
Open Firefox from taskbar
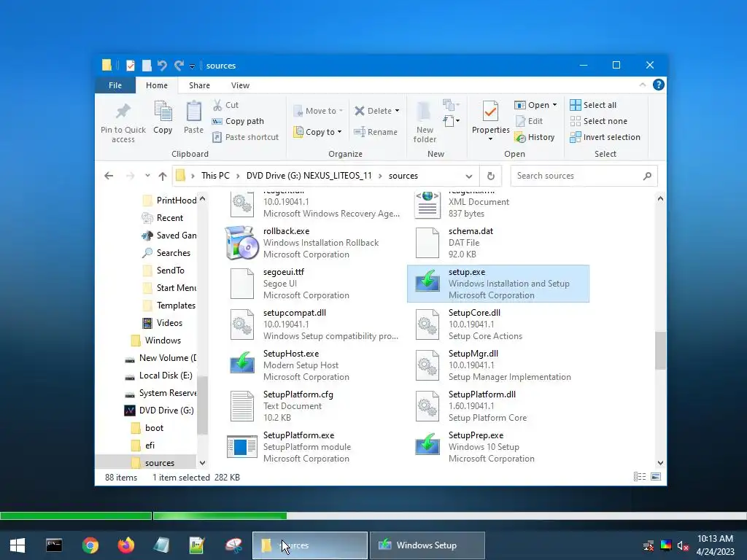(x=125, y=545)
